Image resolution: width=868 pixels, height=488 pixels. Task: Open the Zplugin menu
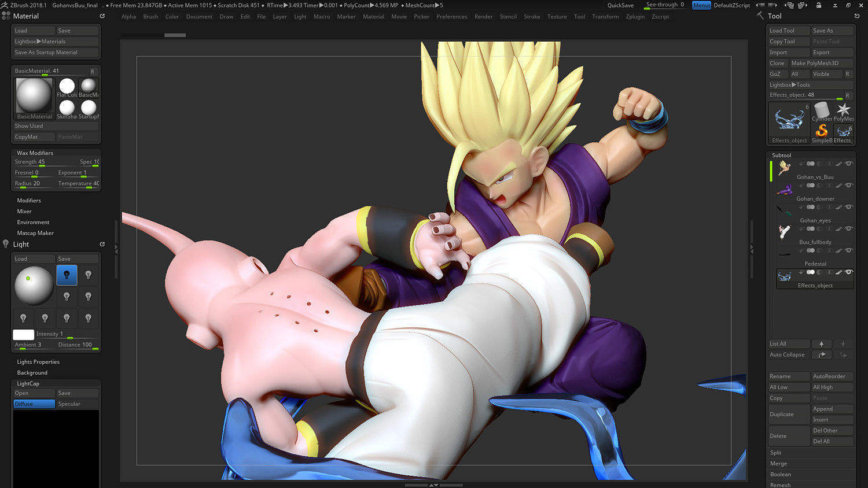point(635,17)
